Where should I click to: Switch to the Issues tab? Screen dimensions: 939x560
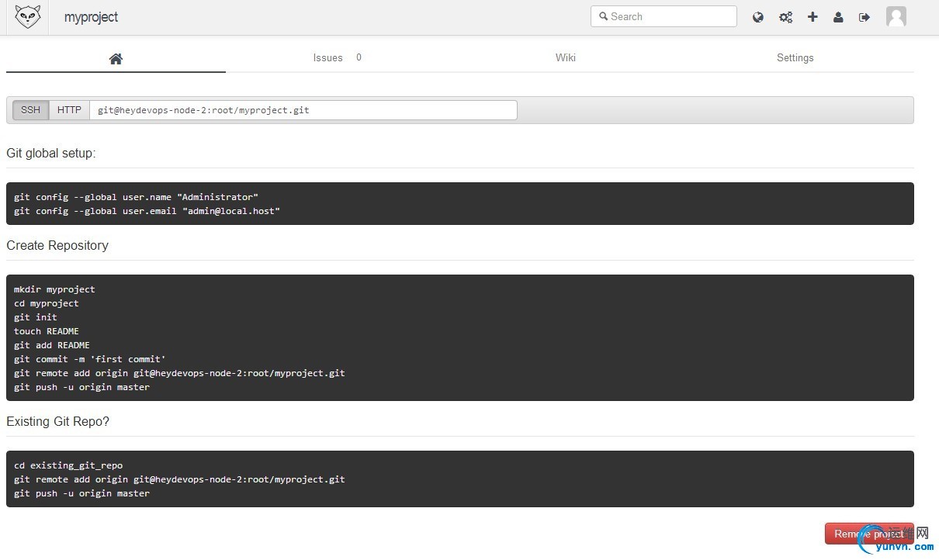tap(327, 57)
